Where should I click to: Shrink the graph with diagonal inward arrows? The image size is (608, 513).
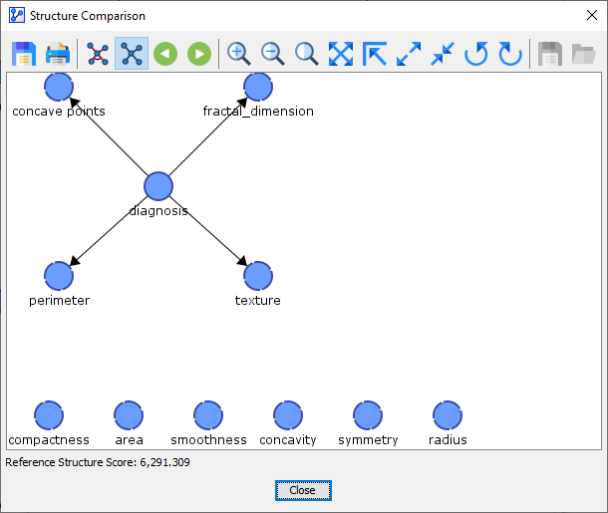click(442, 54)
